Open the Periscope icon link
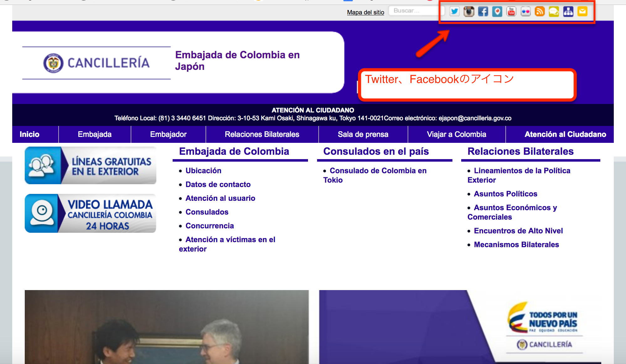The width and height of the screenshot is (626, 364). (497, 12)
